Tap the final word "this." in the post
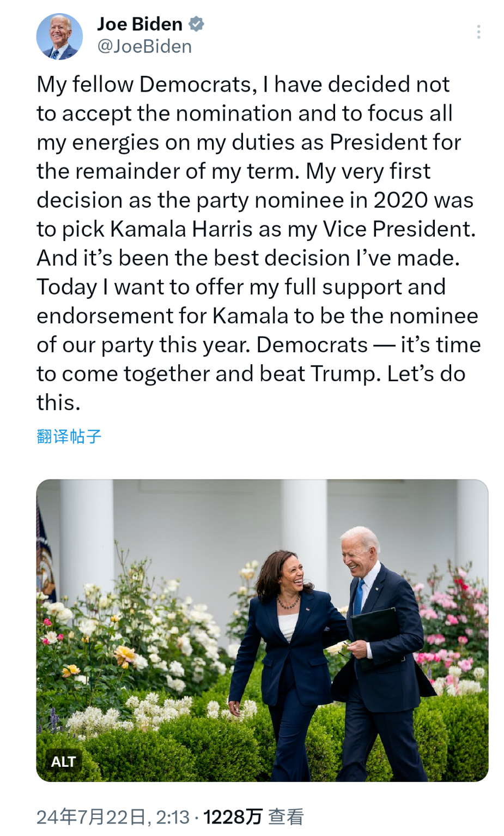Image resolution: width=504 pixels, height=836 pixels. (x=58, y=403)
